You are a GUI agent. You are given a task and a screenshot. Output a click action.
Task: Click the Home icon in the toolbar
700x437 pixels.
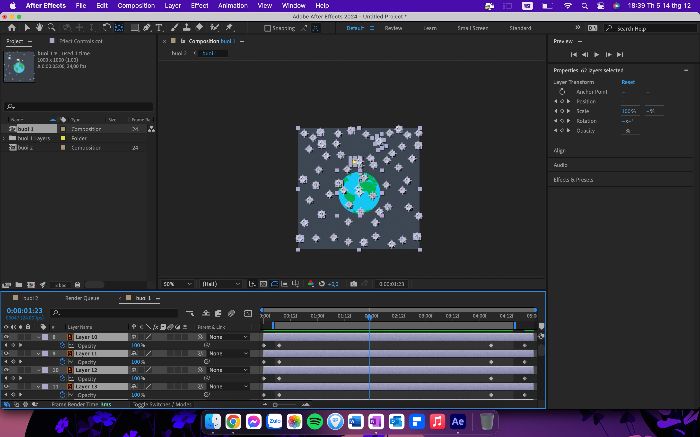(x=12, y=28)
